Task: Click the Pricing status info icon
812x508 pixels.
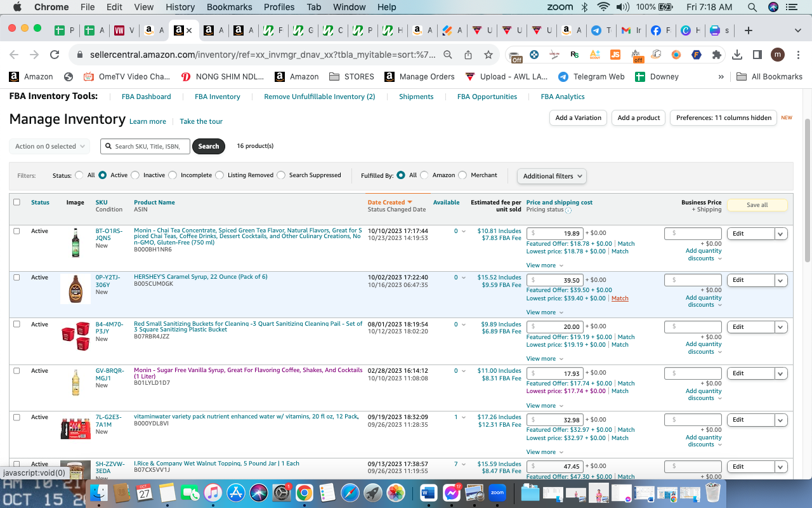Action: click(568, 210)
